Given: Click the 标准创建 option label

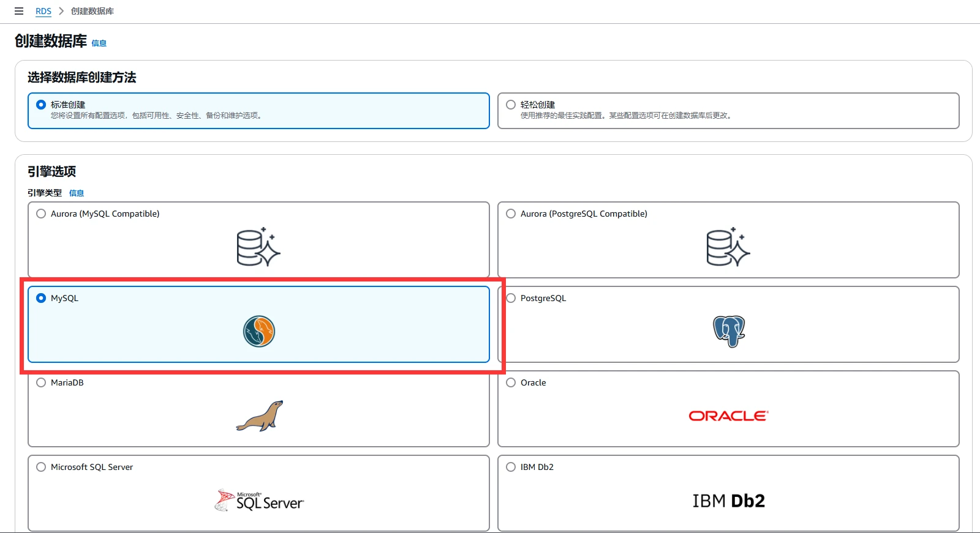Looking at the screenshot, I should click(68, 105).
